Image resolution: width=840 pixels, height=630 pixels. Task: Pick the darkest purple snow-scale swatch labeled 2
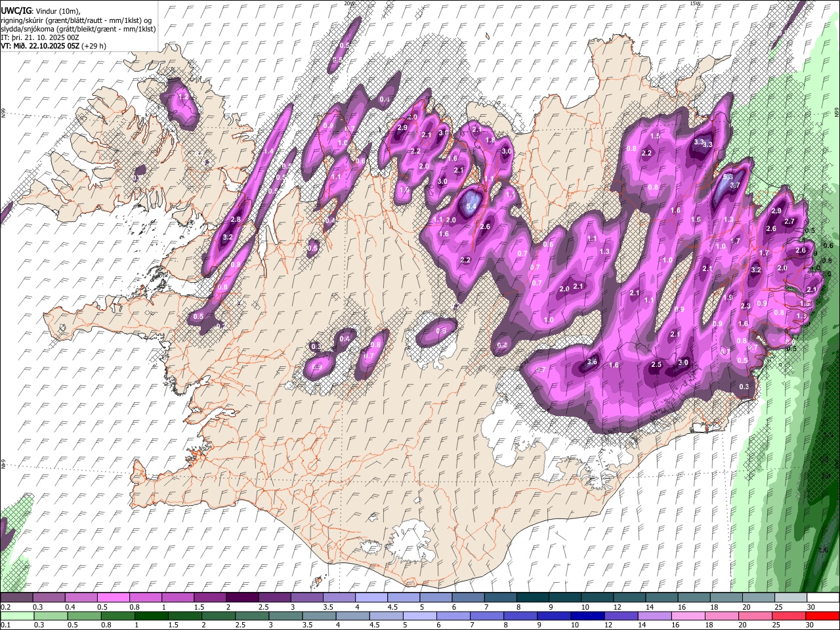click(241, 597)
